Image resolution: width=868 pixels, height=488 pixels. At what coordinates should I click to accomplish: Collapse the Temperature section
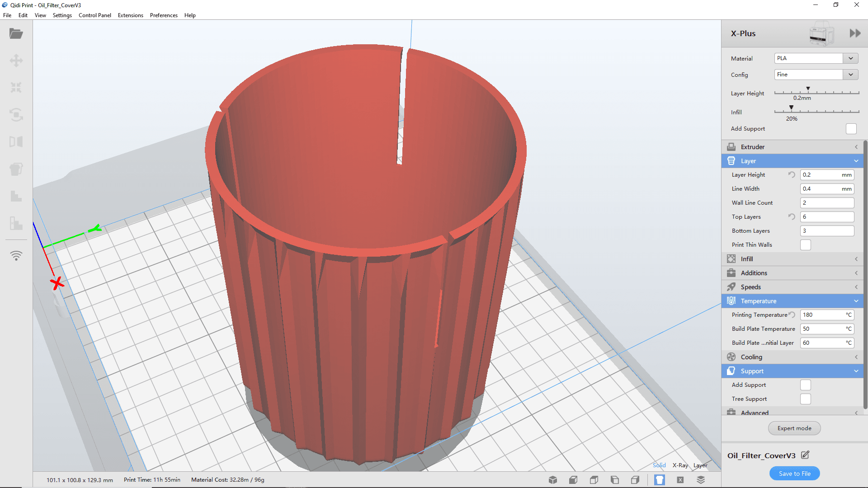coord(792,301)
